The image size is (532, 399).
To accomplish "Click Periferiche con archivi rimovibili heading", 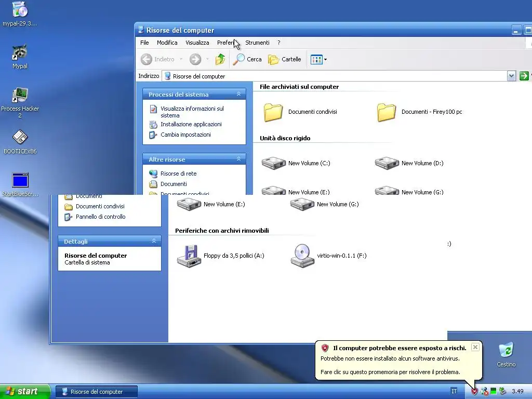I will click(222, 231).
